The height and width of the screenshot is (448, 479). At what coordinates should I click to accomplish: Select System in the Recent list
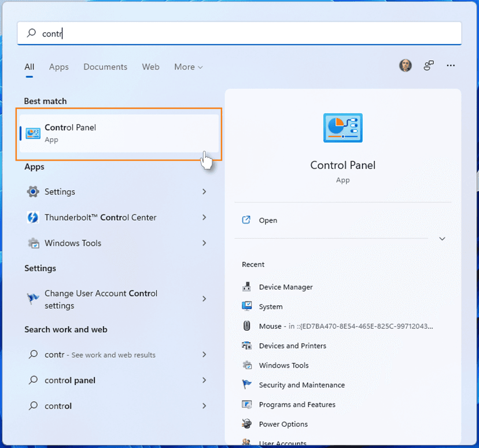click(x=271, y=306)
